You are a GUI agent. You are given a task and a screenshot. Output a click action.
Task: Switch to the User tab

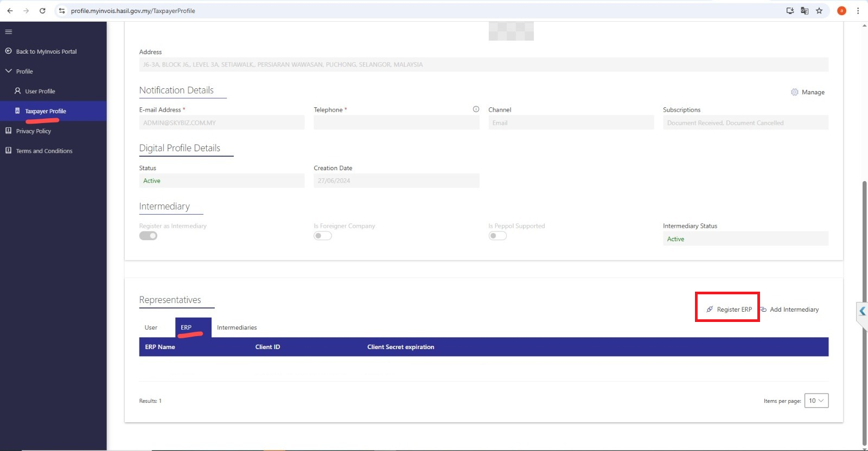click(x=151, y=327)
